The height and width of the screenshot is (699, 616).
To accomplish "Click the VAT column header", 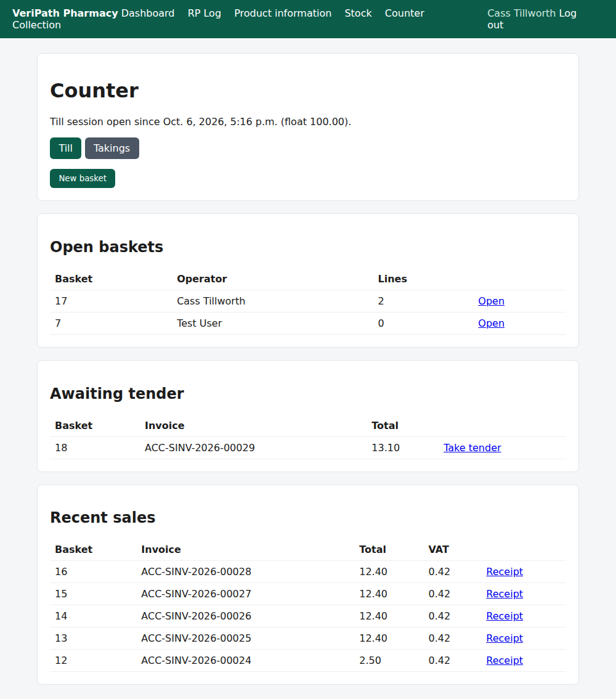I will tap(439, 550).
